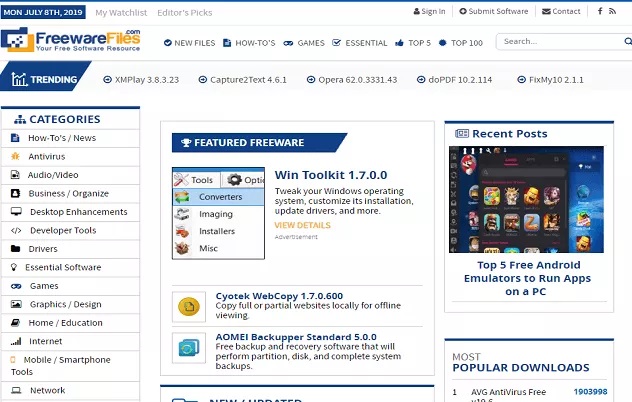Click the Sign In user icon

coord(416,12)
